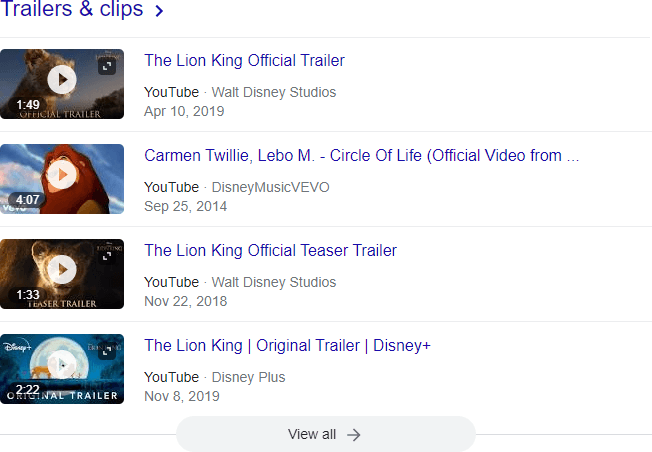Image resolution: width=652 pixels, height=452 pixels.
Task: Click the 2:22 duration badge
Action: [28, 390]
